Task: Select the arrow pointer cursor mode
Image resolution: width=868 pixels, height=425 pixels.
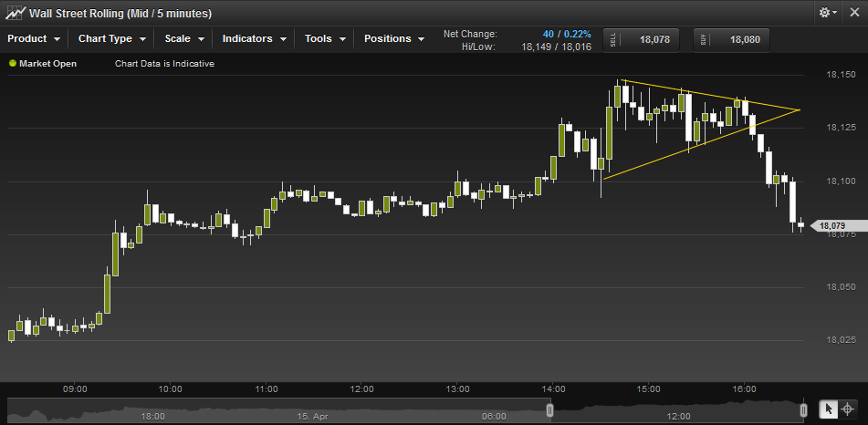Action: pos(829,409)
